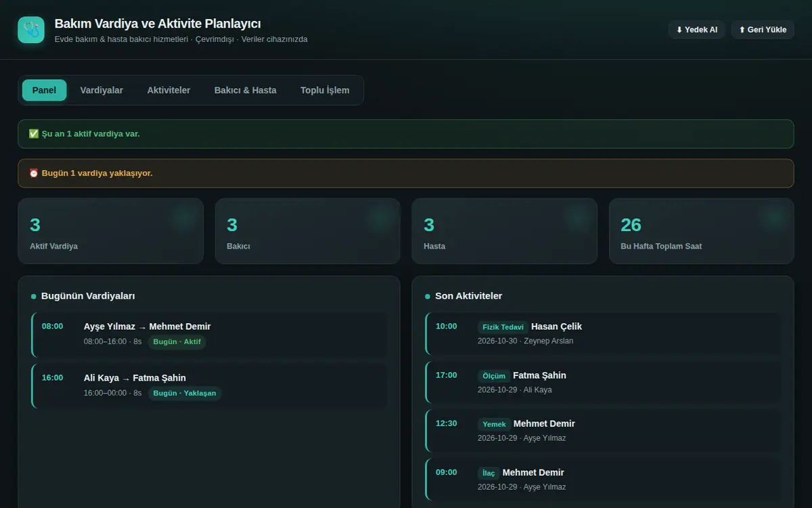Click the Bu Hafta Toplam Saat card
The width and height of the screenshot is (812, 508).
(702, 231)
